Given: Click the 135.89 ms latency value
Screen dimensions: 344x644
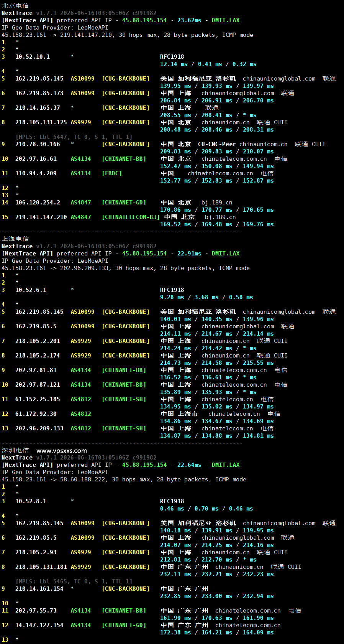Looking at the screenshot, I should [175, 392].
